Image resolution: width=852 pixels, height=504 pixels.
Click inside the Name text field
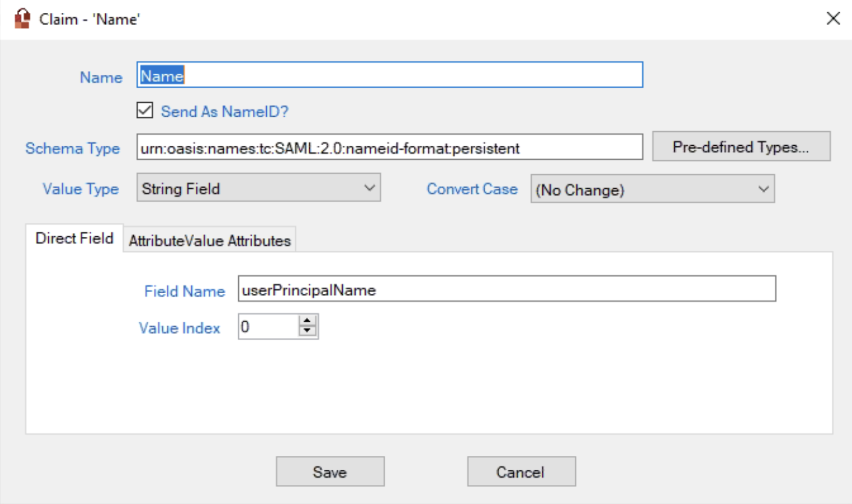[389, 75]
